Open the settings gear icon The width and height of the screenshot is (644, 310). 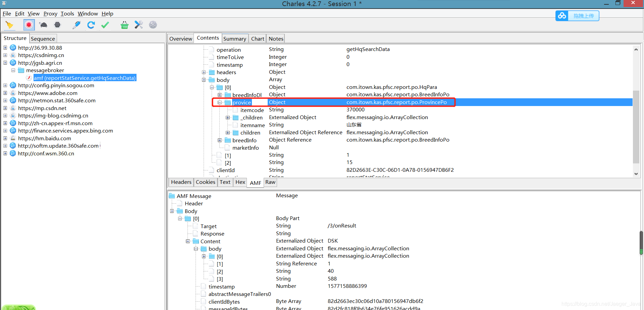(153, 25)
